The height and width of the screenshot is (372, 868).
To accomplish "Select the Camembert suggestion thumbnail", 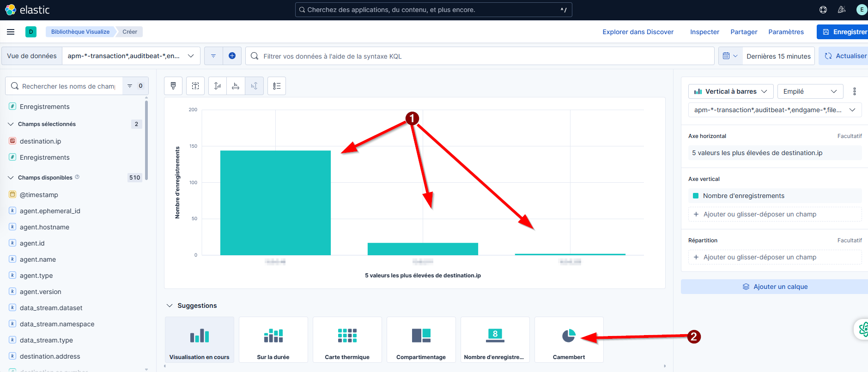I will point(569,340).
